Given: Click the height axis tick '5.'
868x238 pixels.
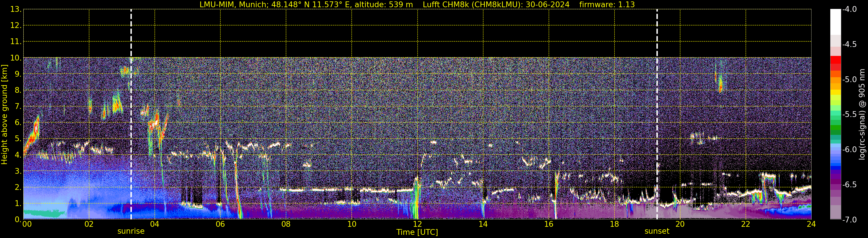Looking at the screenshot, I should click(x=18, y=139).
